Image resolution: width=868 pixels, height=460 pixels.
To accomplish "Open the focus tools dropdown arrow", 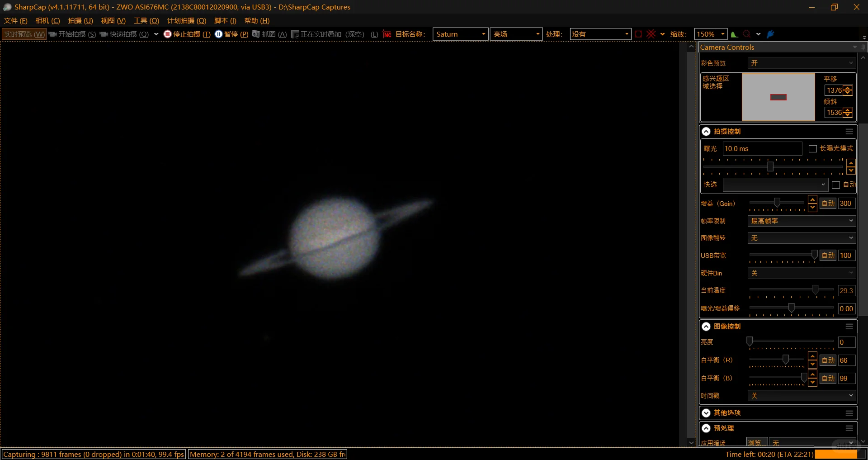I will [758, 34].
